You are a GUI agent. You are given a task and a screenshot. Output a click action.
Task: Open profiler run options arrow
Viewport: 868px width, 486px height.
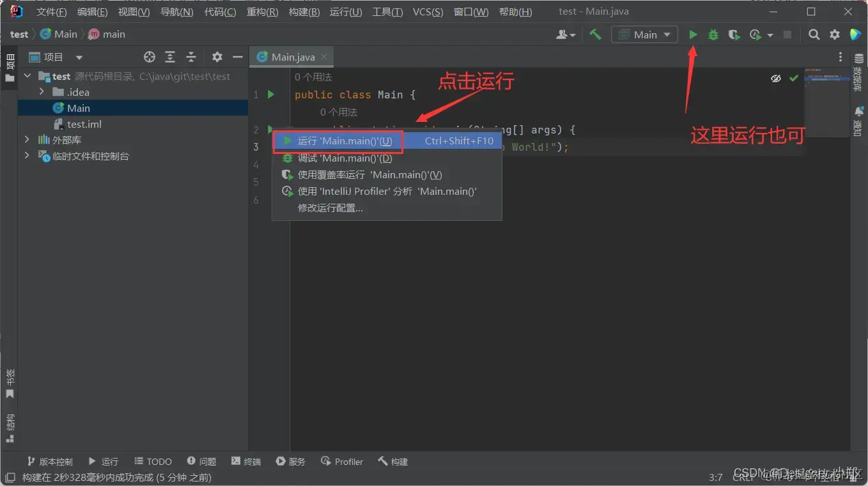pyautogui.click(x=770, y=35)
